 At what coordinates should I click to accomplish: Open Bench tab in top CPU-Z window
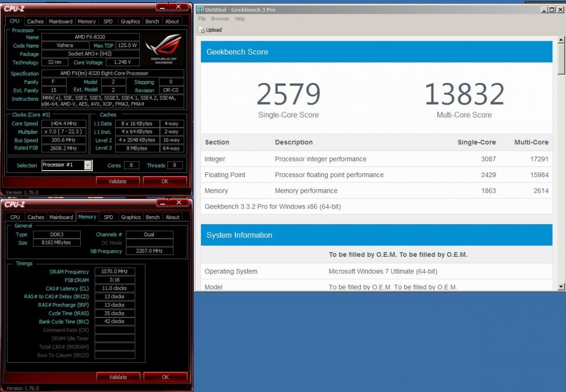[152, 21]
